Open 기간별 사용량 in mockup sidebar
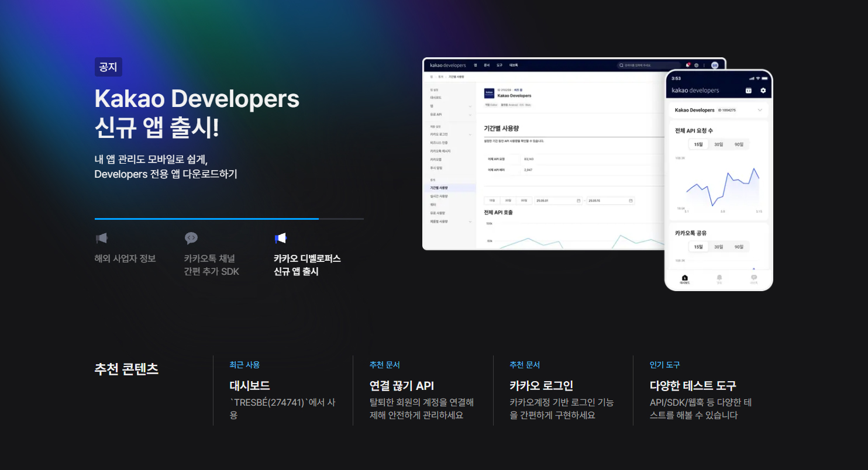 coord(451,188)
